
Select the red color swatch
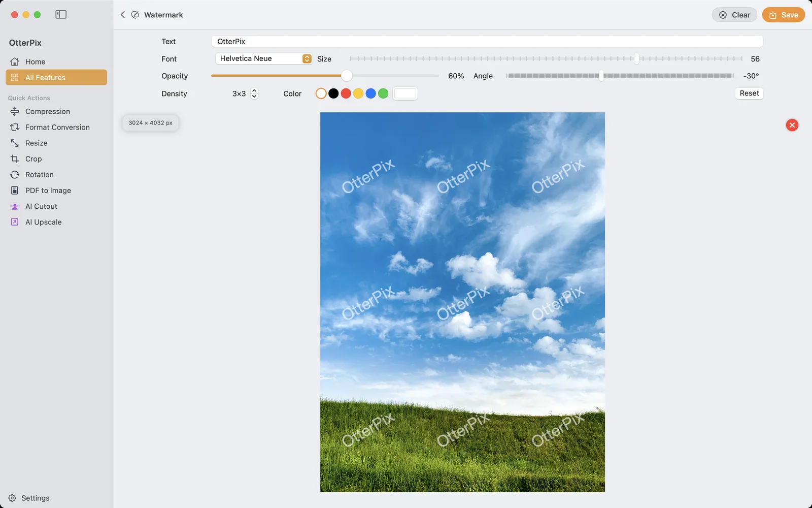pyautogui.click(x=346, y=93)
